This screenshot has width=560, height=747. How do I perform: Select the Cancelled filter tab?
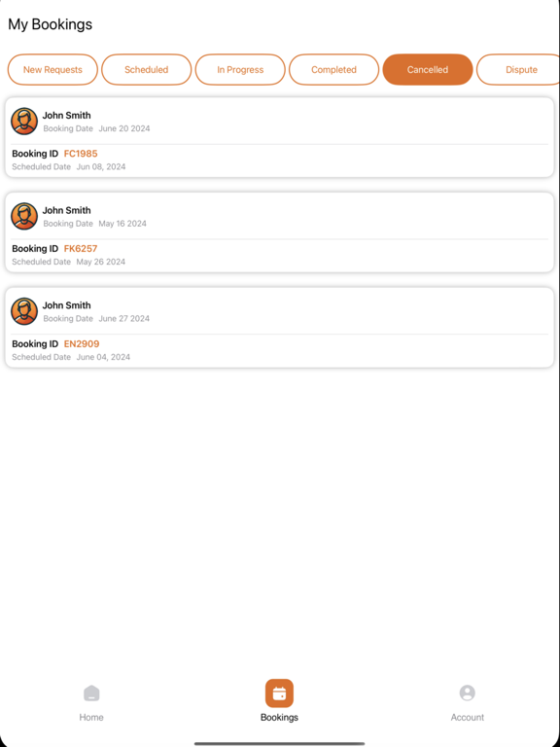(x=428, y=70)
